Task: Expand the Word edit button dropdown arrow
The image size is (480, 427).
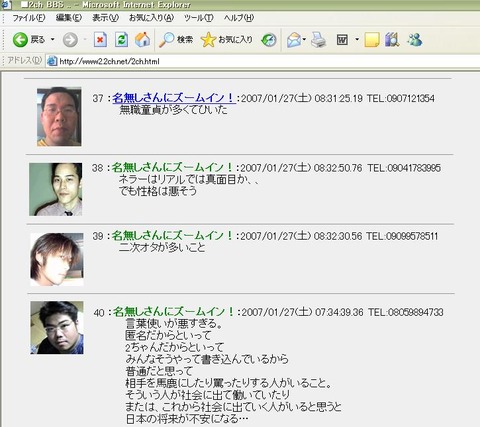Action: coord(357,40)
